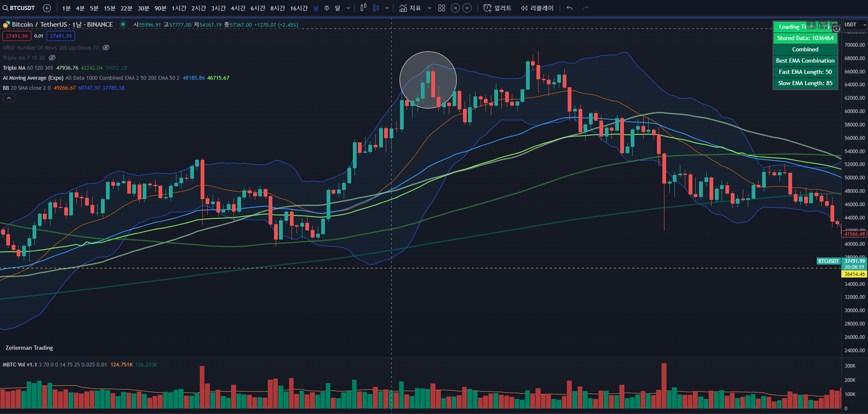Viewport: 868px width, 414px height.
Task: Open the BTCUSDT symbol search
Action: point(19,8)
